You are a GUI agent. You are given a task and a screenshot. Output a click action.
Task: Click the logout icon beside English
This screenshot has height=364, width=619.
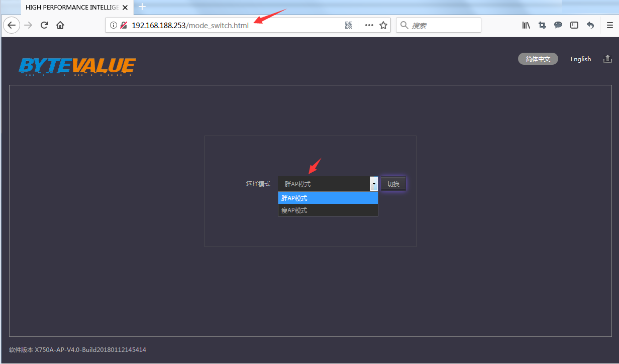coord(607,59)
